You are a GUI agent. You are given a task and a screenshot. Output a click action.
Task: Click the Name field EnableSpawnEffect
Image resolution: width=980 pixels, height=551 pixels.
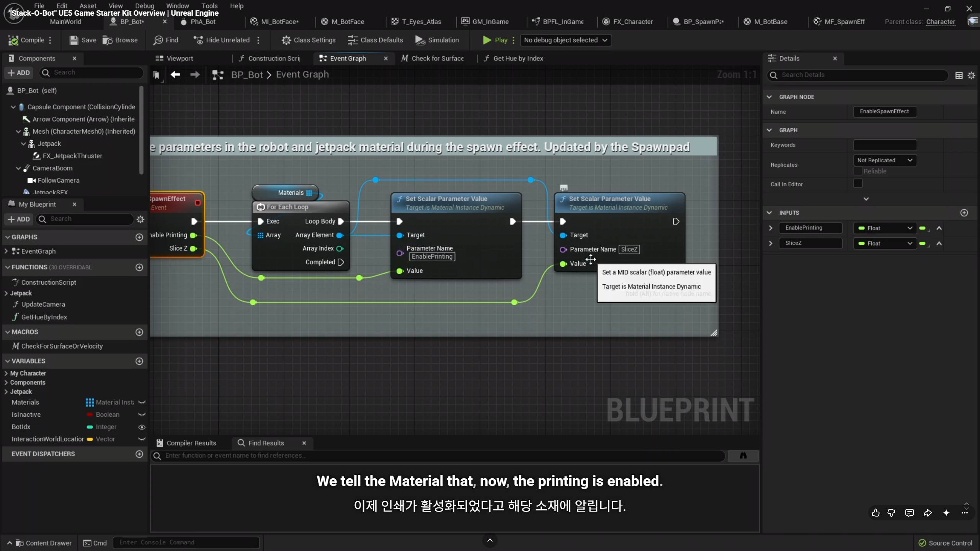pos(885,112)
